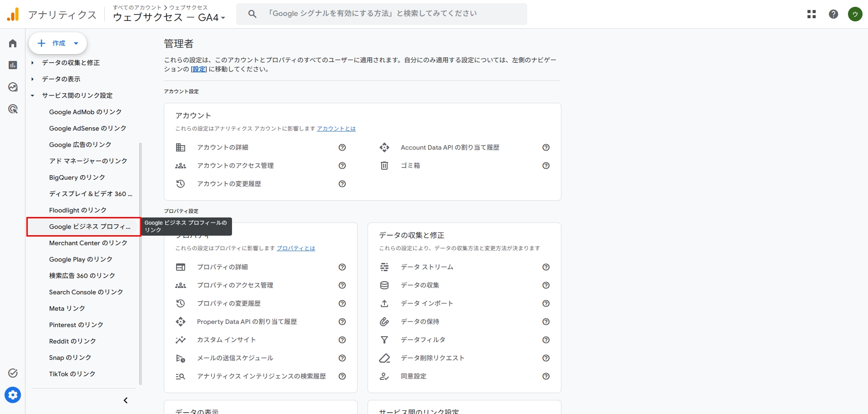Screen dimensions: 868x414
Task: Open the 設定 link in description
Action: coord(199,69)
